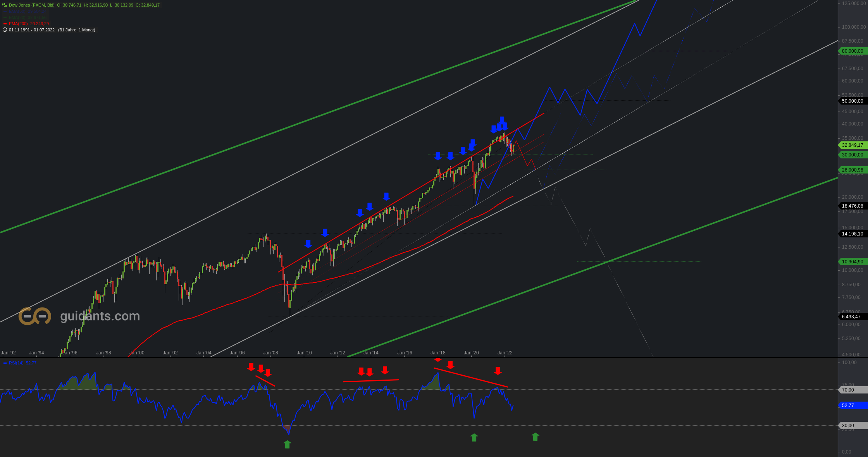Click the guidants logo watermark
Viewport: 868px width, 457px height.
coord(35,316)
